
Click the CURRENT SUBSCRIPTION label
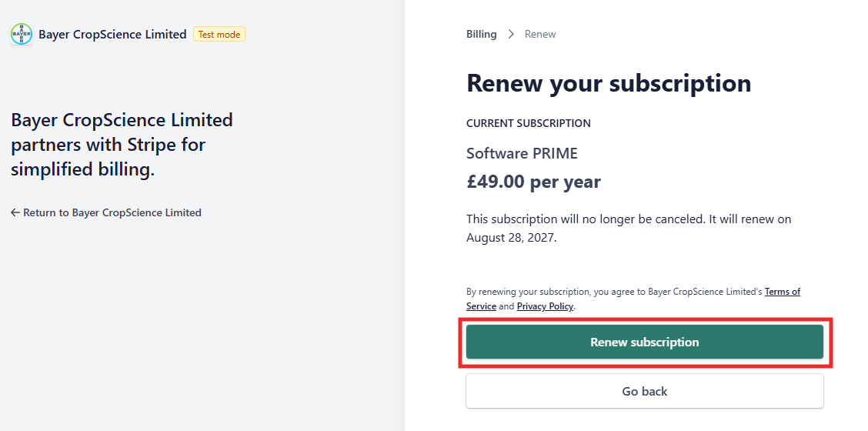528,124
